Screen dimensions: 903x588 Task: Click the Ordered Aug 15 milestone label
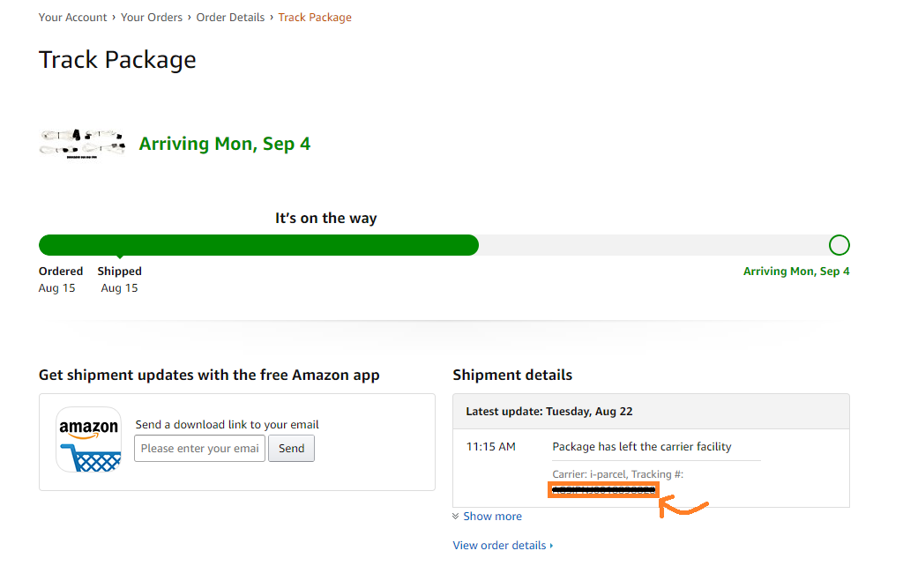point(61,279)
